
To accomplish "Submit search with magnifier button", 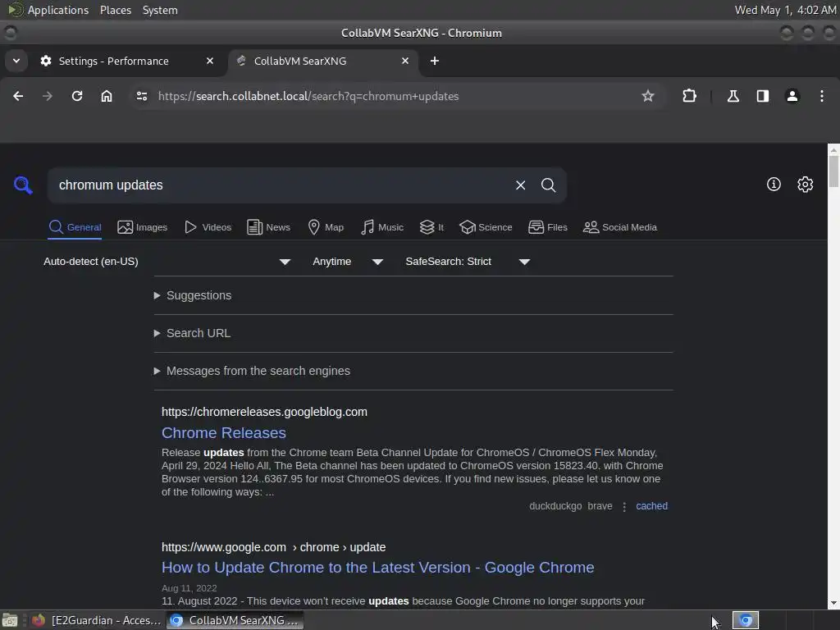I will click(x=548, y=185).
